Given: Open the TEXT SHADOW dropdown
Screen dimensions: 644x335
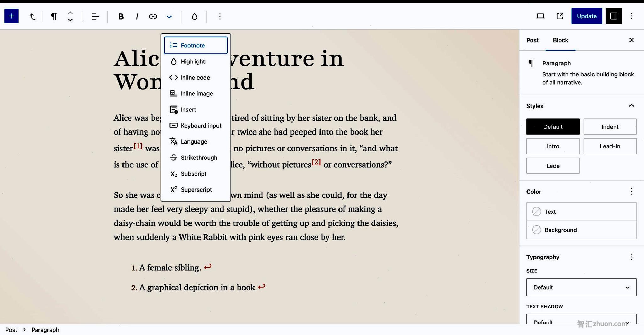Looking at the screenshot, I should tap(581, 319).
